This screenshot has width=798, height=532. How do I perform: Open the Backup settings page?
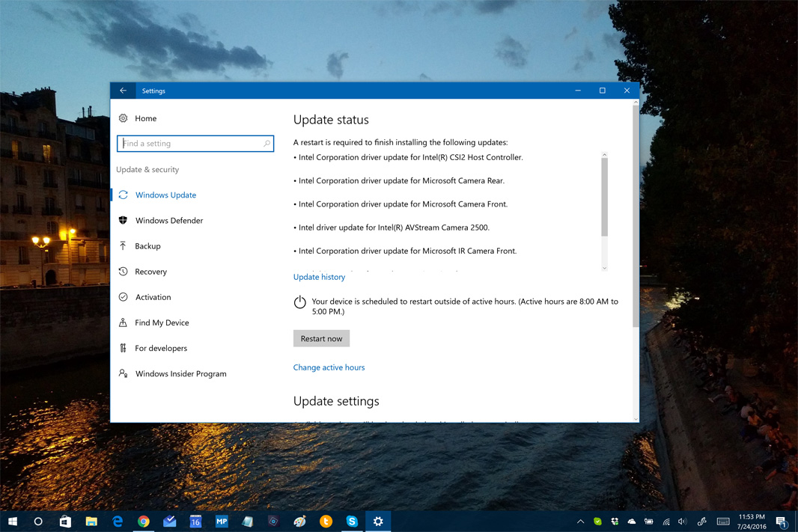[x=147, y=245]
